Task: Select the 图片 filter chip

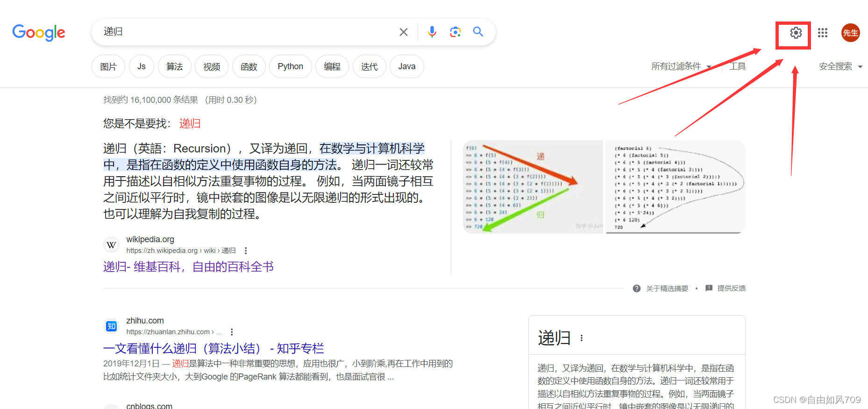Action: [x=108, y=66]
